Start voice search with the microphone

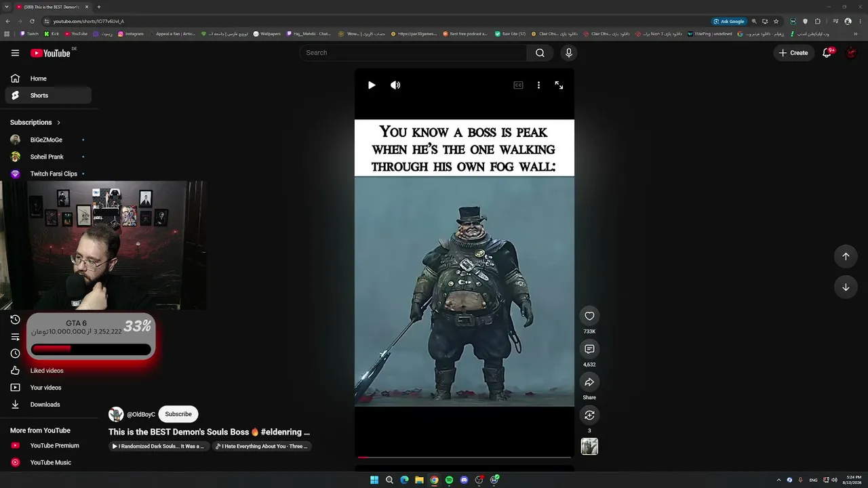pos(569,53)
